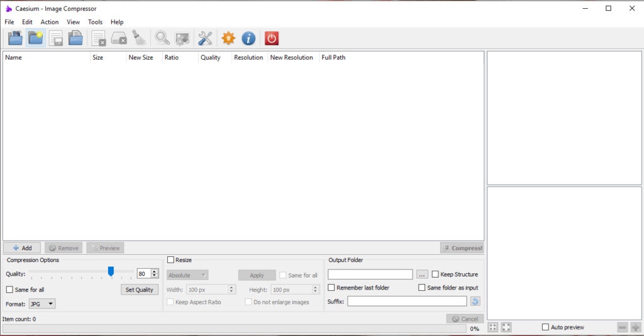Click the suffix reset arrow icon

[475, 301]
